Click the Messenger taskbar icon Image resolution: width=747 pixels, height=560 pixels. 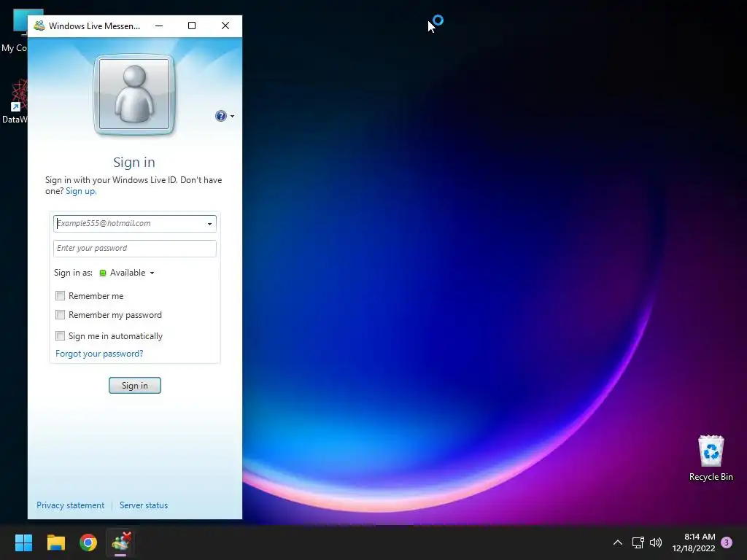pyautogui.click(x=120, y=542)
